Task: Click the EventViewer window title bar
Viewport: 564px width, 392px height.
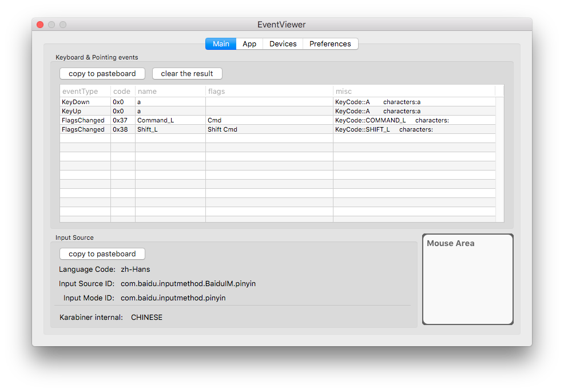Action: (281, 25)
